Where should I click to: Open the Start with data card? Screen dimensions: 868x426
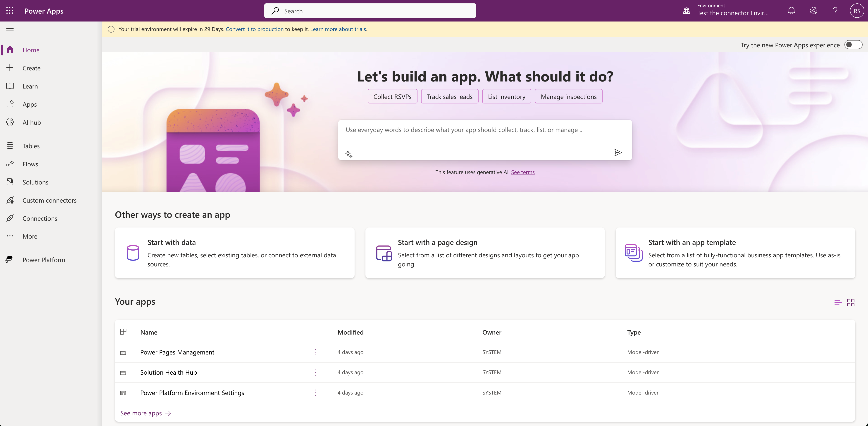(x=234, y=253)
